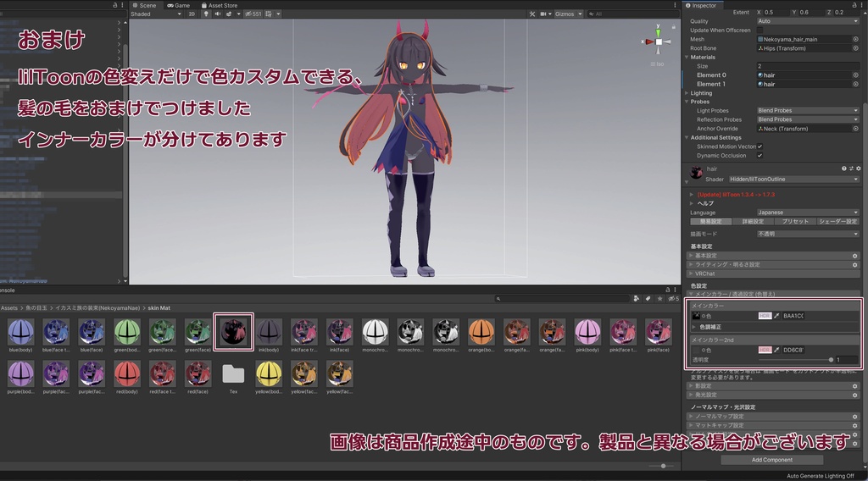
Task: Toggle Update When Offscreen checkbox
Action: 760,30
